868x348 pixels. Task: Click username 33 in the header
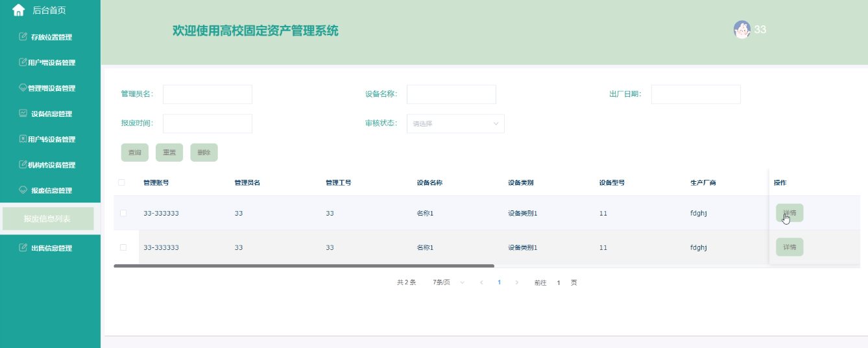point(760,30)
